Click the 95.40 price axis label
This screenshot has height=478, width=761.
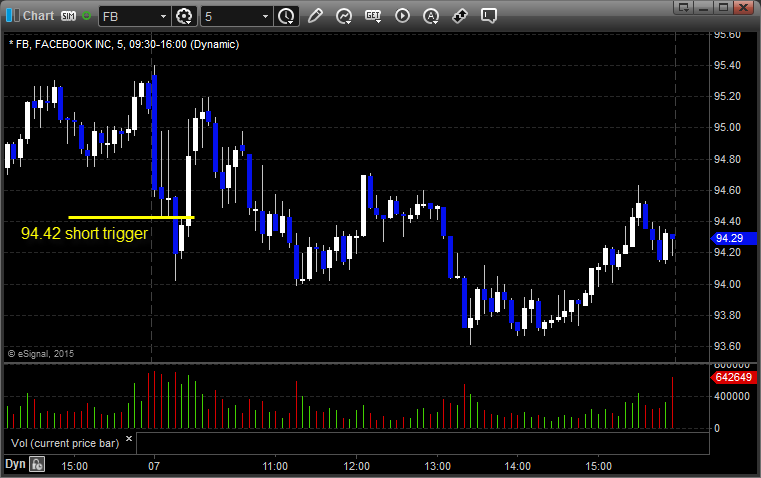pos(727,65)
